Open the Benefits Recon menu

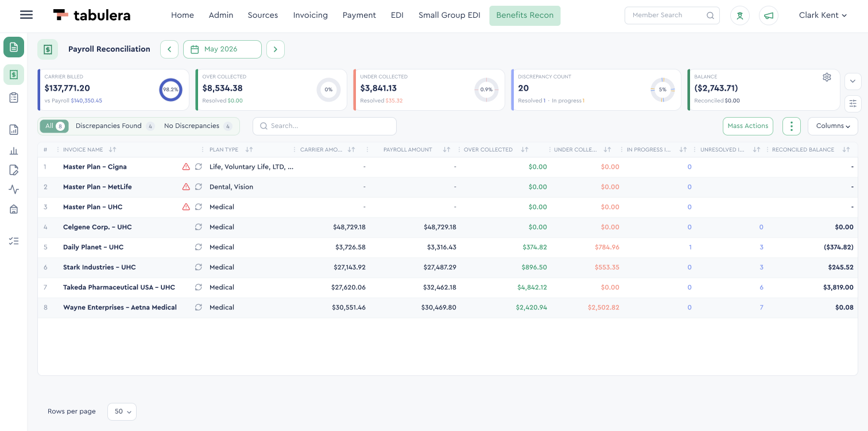pos(525,15)
